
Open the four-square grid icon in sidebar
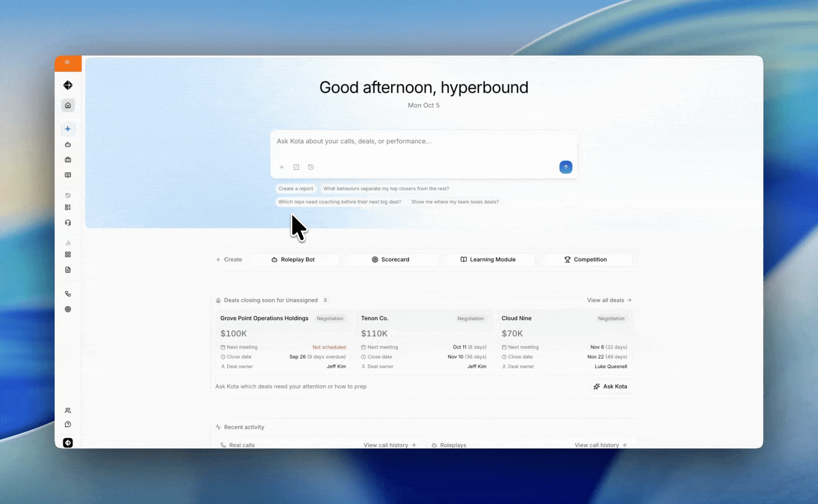(68, 254)
